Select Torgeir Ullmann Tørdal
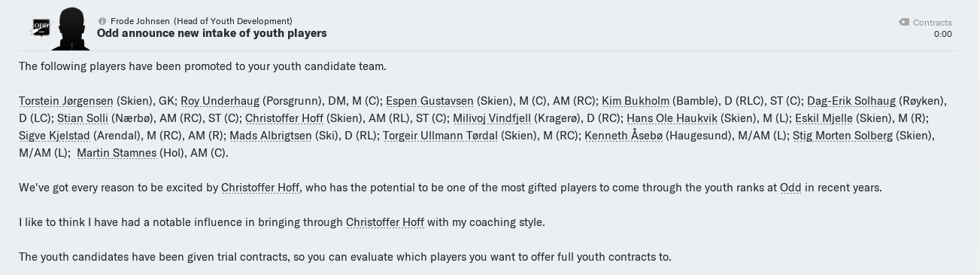Screen dimensions: 980x275 pyautogui.click(x=440, y=136)
